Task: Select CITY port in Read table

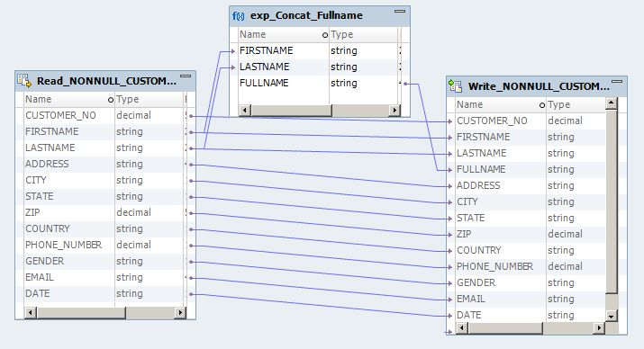Action: (x=36, y=180)
